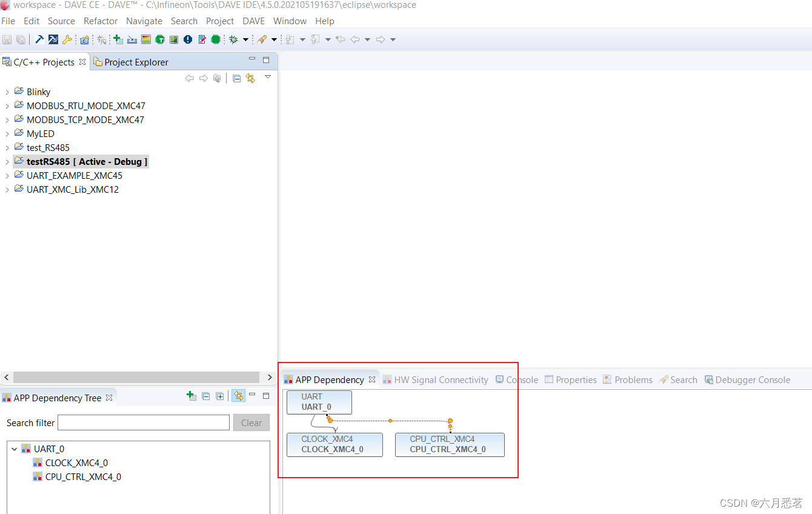Screen dimensions: 812x514
Task: Click Add New APP in Dependency Tree toolbar
Action: coord(191,396)
